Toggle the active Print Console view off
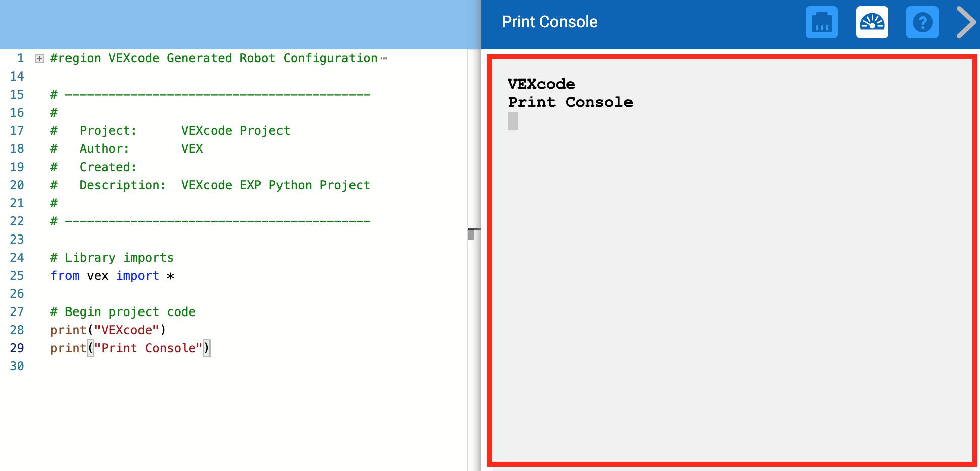 pyautogui.click(x=872, y=22)
